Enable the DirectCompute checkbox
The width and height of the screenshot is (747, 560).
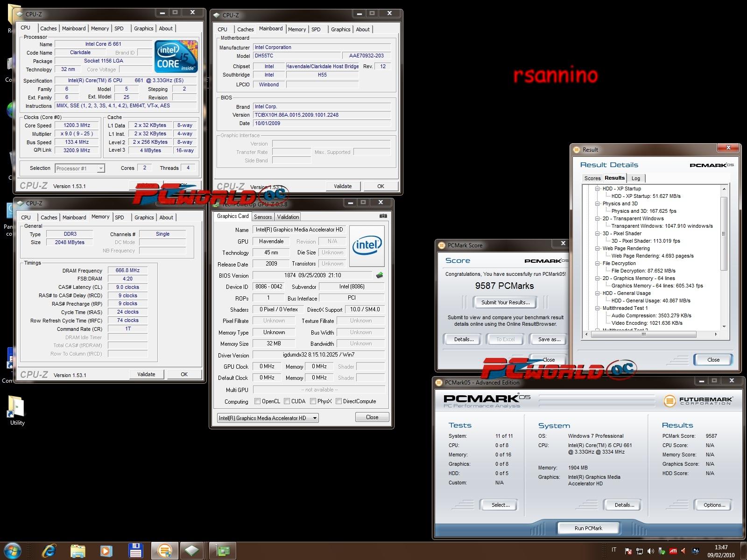coord(338,401)
